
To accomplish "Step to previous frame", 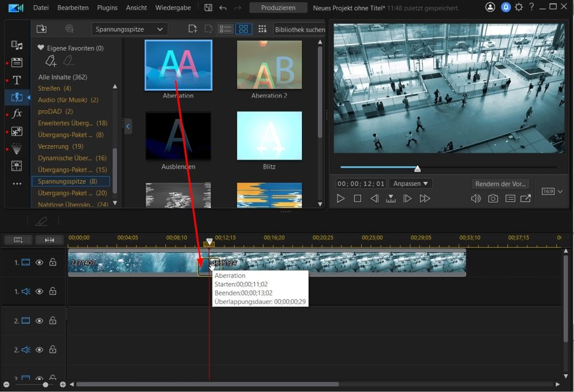I will coord(374,199).
